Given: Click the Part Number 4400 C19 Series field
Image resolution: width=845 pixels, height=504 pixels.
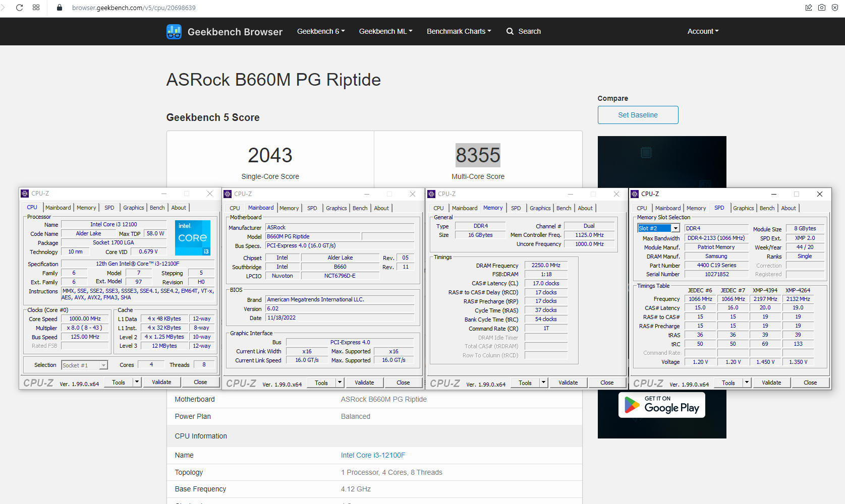Looking at the screenshot, I should click(x=716, y=265).
